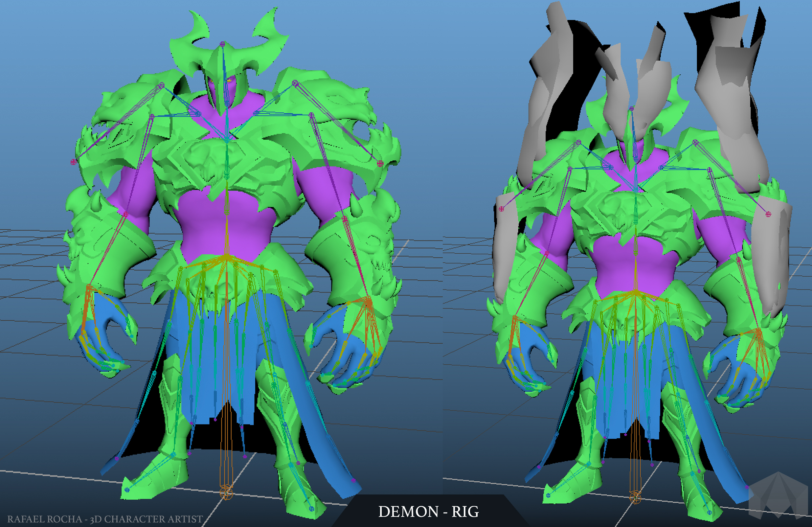This screenshot has width=812, height=527.
Task: Select the head control circle above the helmet
Action: click(x=223, y=44)
